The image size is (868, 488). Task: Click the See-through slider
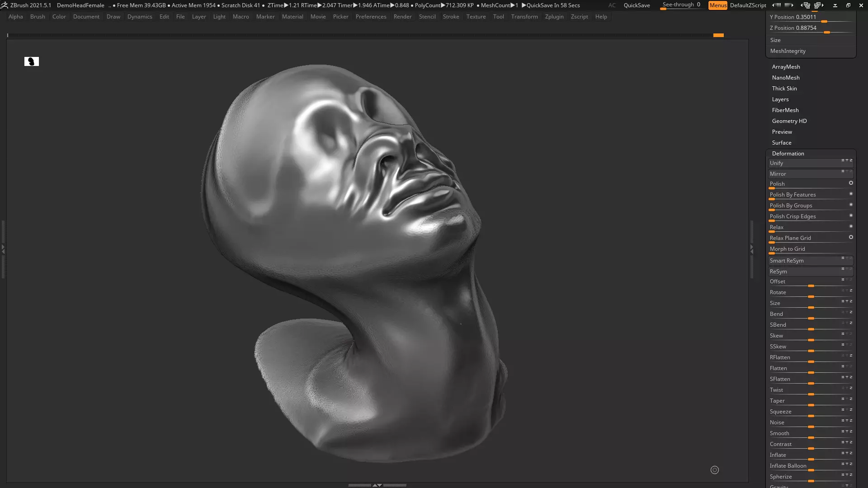point(682,5)
